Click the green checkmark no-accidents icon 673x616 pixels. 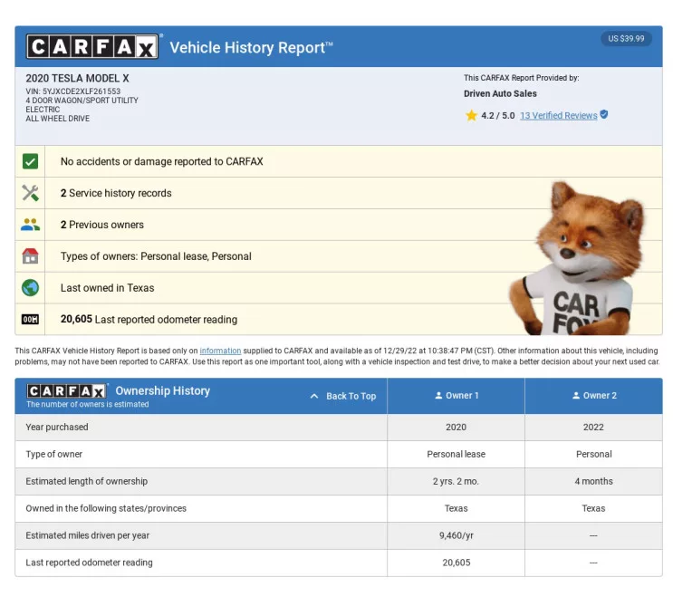pyautogui.click(x=30, y=161)
